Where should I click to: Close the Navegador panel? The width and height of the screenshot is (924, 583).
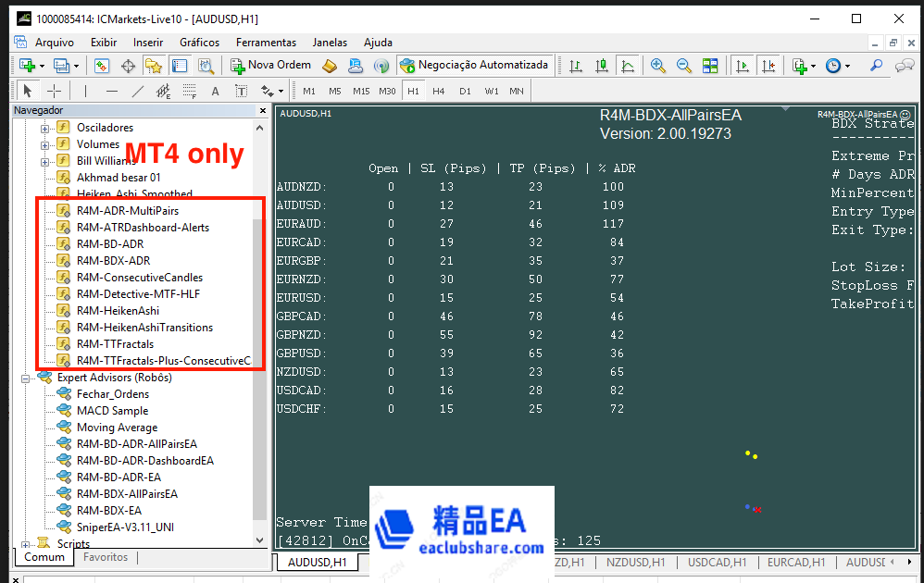tap(263, 110)
